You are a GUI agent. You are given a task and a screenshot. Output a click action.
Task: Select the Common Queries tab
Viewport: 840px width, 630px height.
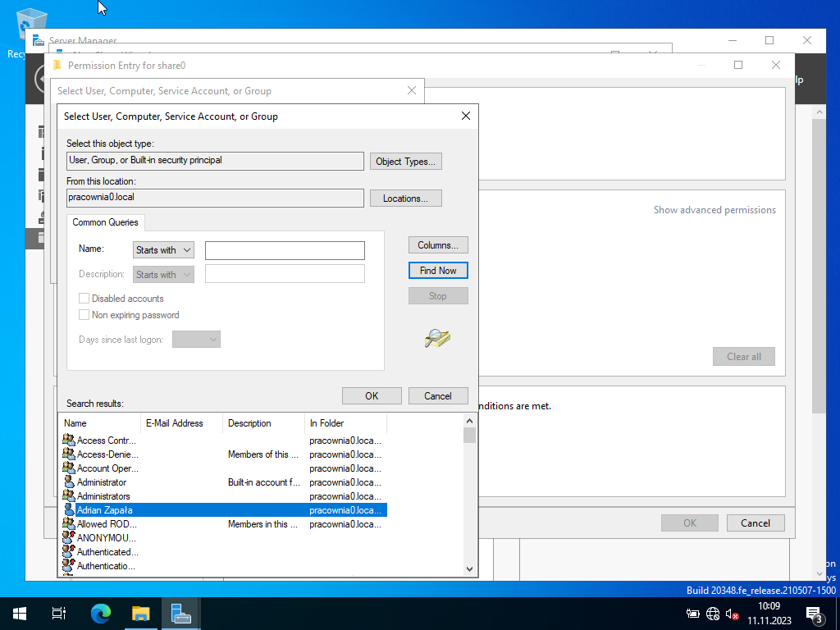point(105,222)
